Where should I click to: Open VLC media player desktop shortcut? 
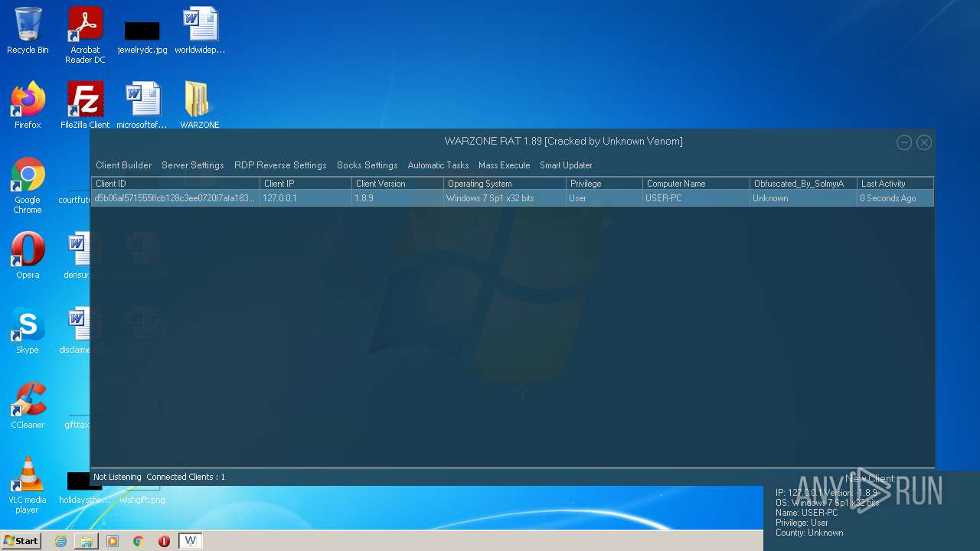pos(28,485)
